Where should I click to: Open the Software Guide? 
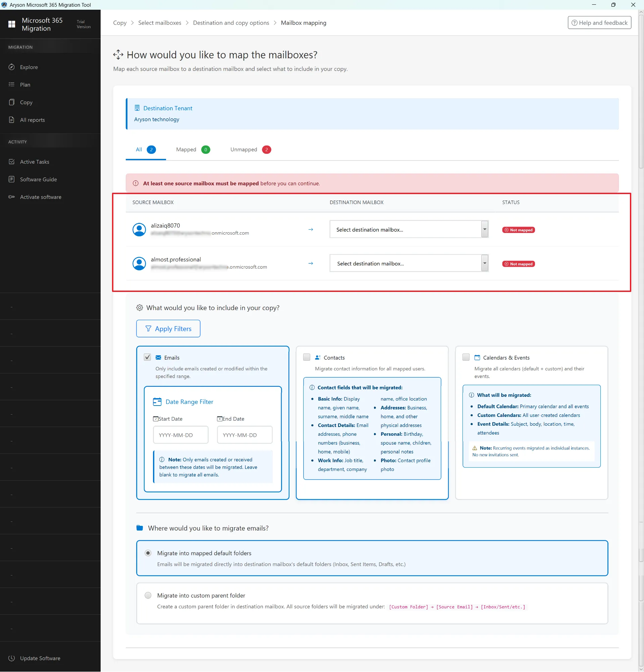[38, 179]
